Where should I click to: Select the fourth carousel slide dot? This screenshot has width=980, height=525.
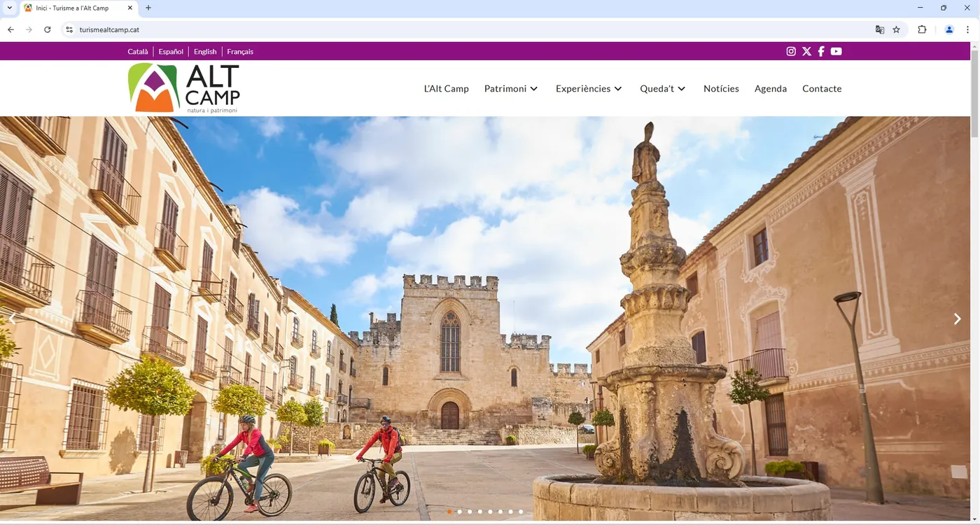(479, 512)
